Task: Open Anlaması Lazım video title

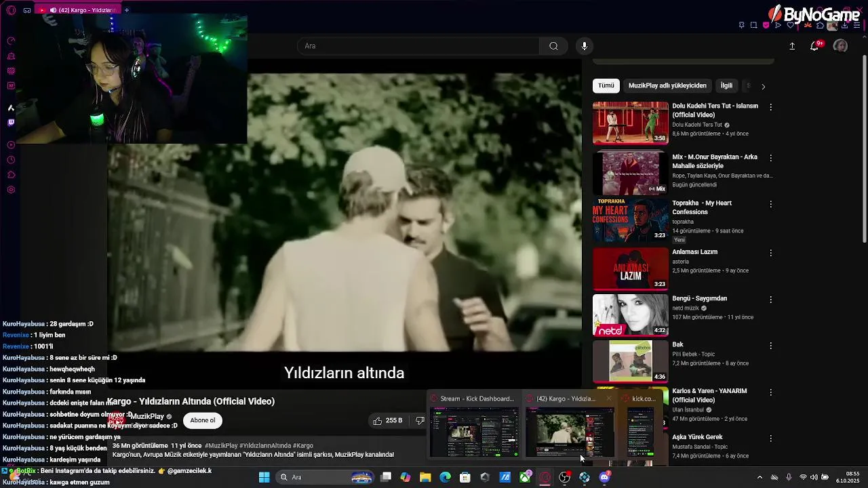Action: coord(694,252)
